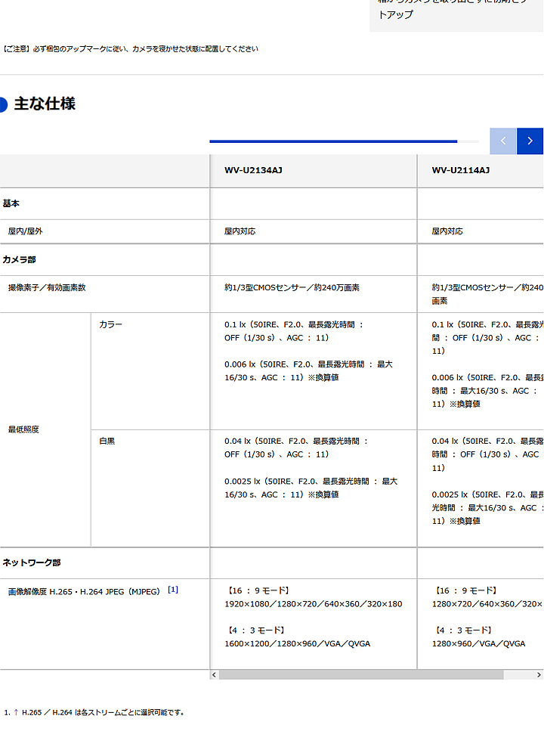Screen dimensions: 544x756
Task: Click the footnote up-arrow back link
Action: pyautogui.click(x=16, y=712)
